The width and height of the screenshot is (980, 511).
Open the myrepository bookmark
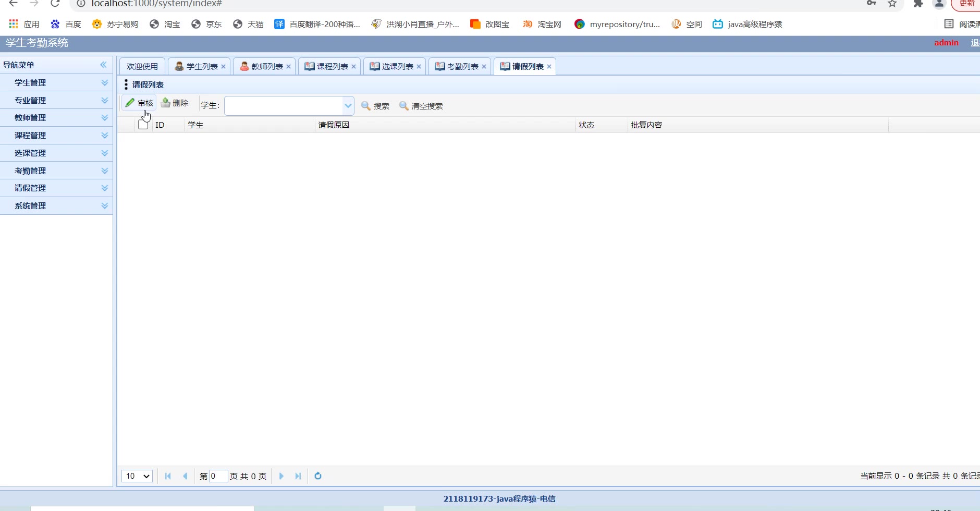[x=617, y=24]
